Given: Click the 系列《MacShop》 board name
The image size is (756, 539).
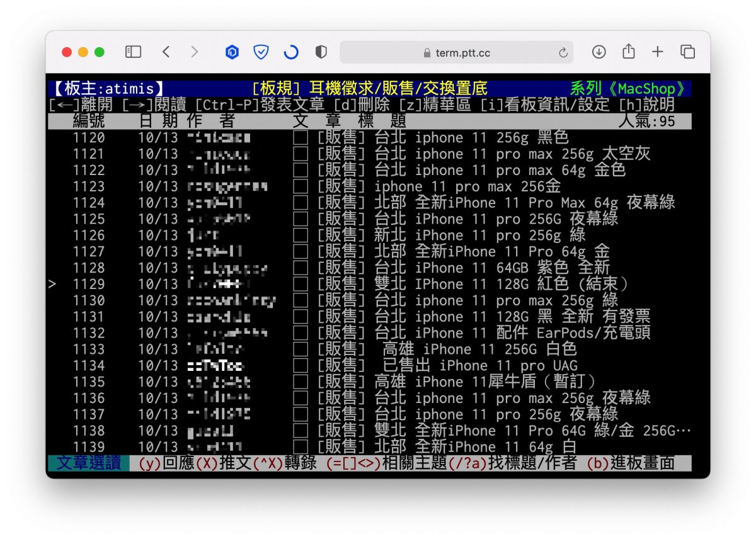Looking at the screenshot, I should pyautogui.click(x=630, y=89).
